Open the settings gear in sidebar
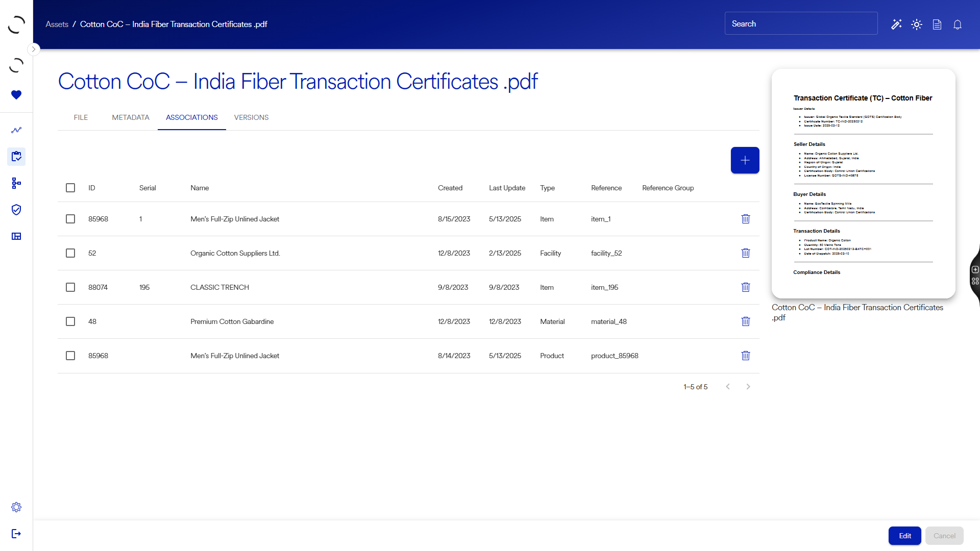This screenshot has height=551, width=980. [x=16, y=507]
